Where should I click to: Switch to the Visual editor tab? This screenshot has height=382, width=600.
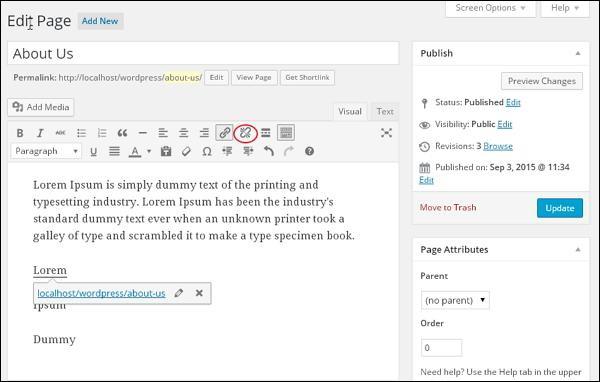coord(350,111)
